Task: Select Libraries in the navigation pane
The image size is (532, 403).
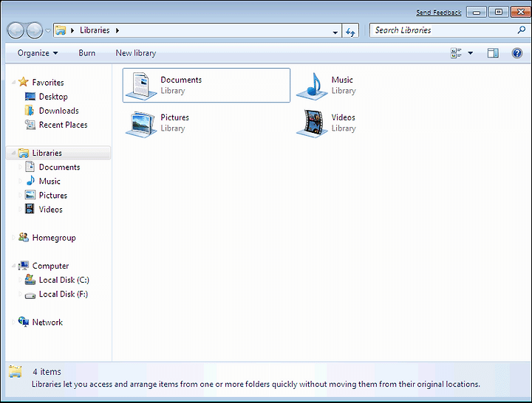Action: (x=47, y=154)
